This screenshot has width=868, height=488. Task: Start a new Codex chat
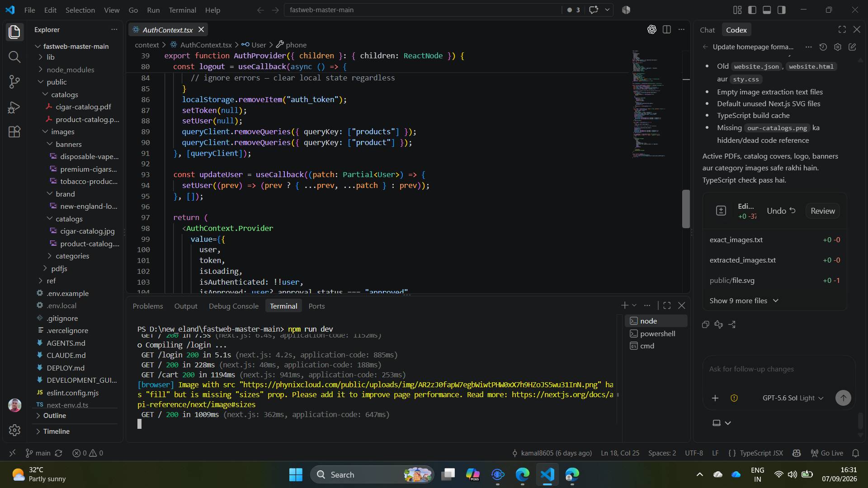852,47
